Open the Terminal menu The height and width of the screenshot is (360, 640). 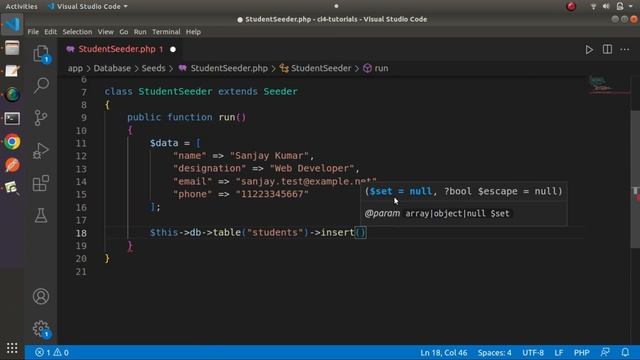coord(166,32)
